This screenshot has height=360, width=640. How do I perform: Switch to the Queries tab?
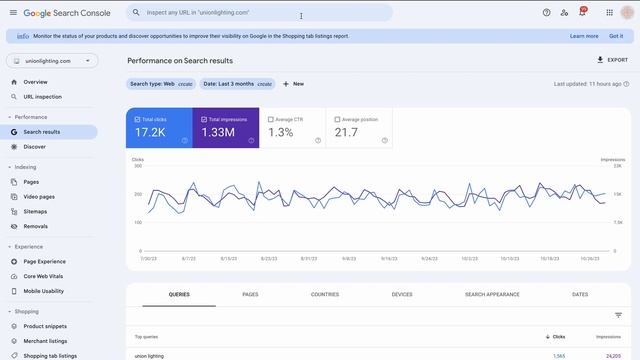click(179, 294)
